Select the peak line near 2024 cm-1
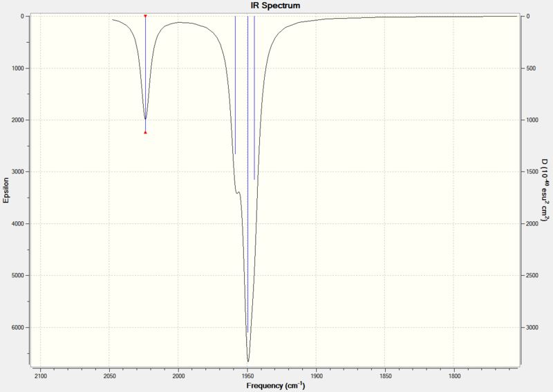 point(145,74)
